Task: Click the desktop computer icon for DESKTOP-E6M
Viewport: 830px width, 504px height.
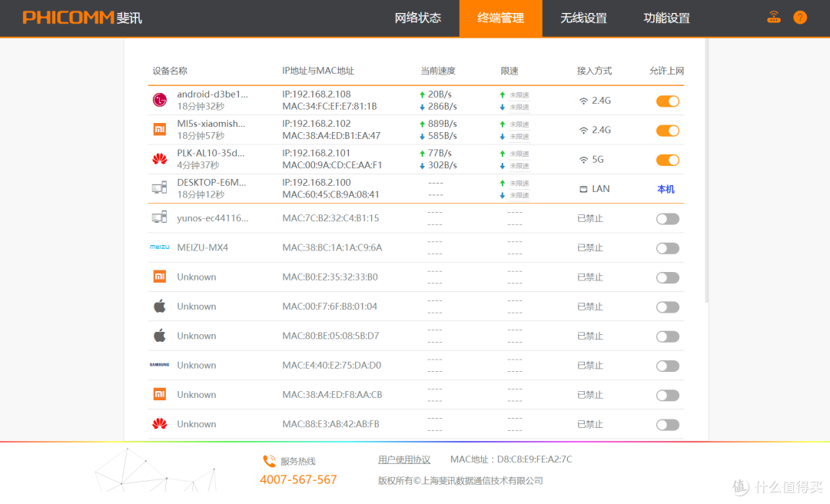Action: [160, 187]
